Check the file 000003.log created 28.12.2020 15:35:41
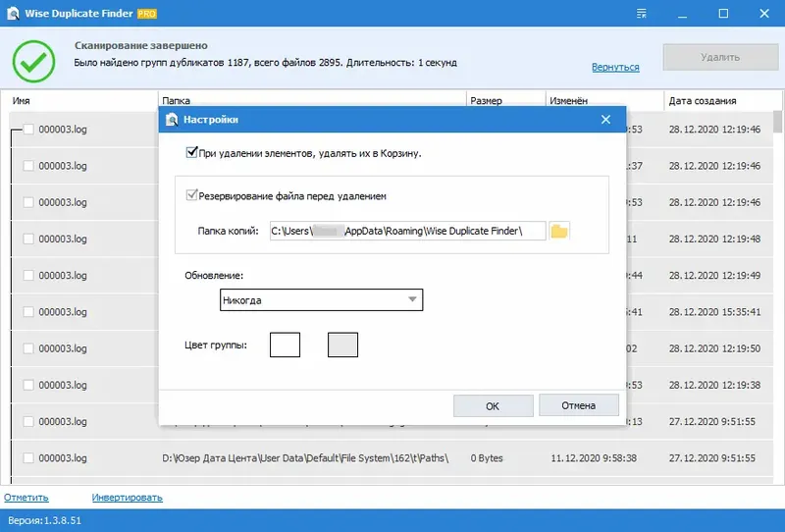The width and height of the screenshot is (785, 532). [28, 312]
